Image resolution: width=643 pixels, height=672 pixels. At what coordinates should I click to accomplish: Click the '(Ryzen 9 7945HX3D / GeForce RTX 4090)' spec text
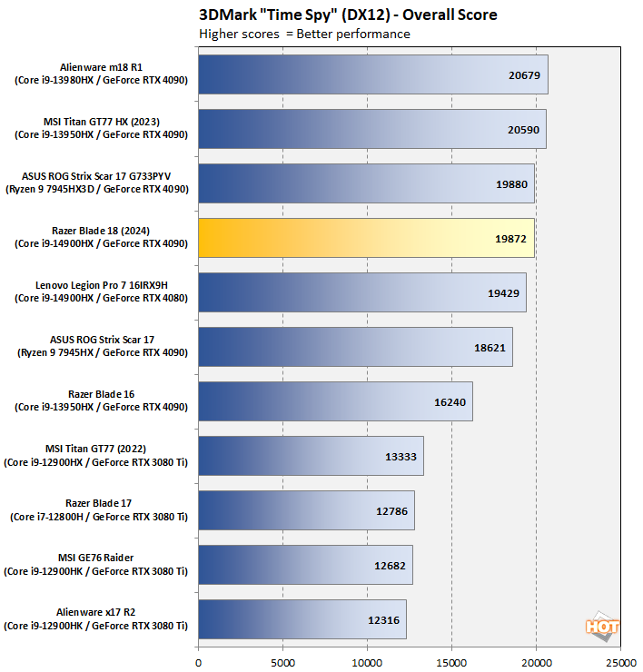pyautogui.click(x=97, y=189)
